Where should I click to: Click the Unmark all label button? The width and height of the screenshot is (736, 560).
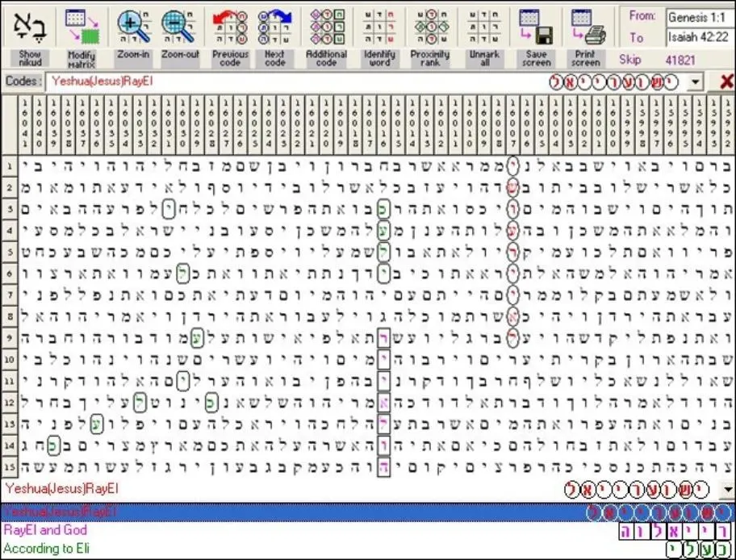point(484,59)
